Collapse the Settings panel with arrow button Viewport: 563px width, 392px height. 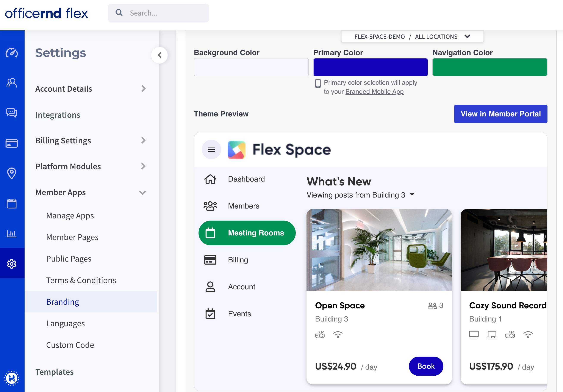pos(159,55)
